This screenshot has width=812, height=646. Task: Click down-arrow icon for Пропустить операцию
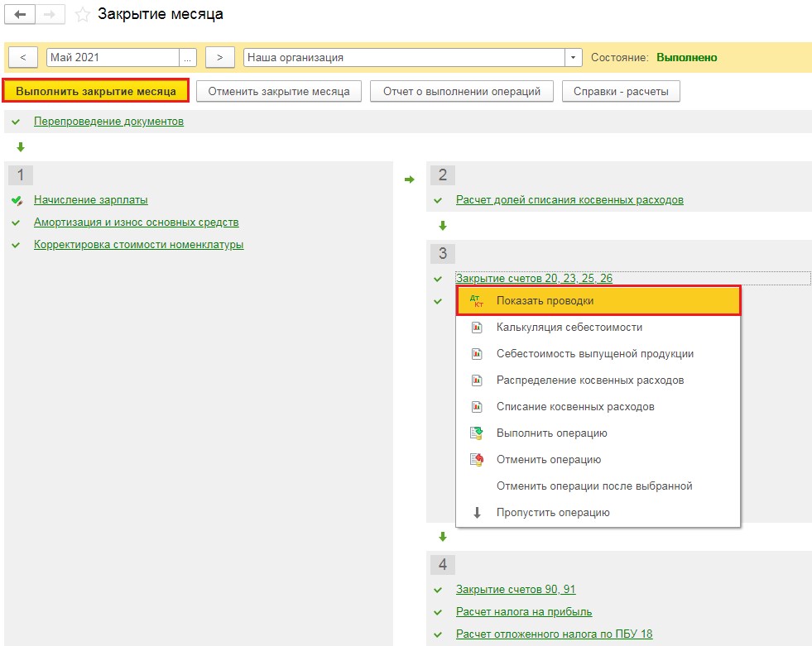click(477, 513)
